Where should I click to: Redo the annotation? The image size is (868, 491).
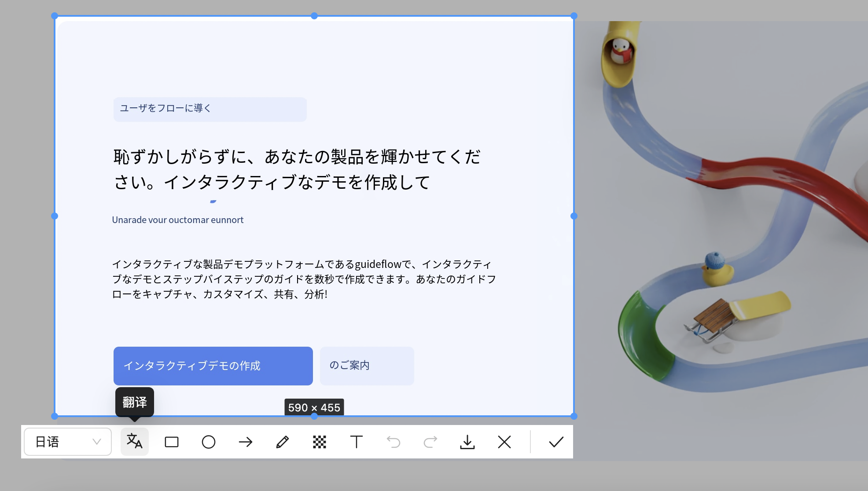coord(430,442)
